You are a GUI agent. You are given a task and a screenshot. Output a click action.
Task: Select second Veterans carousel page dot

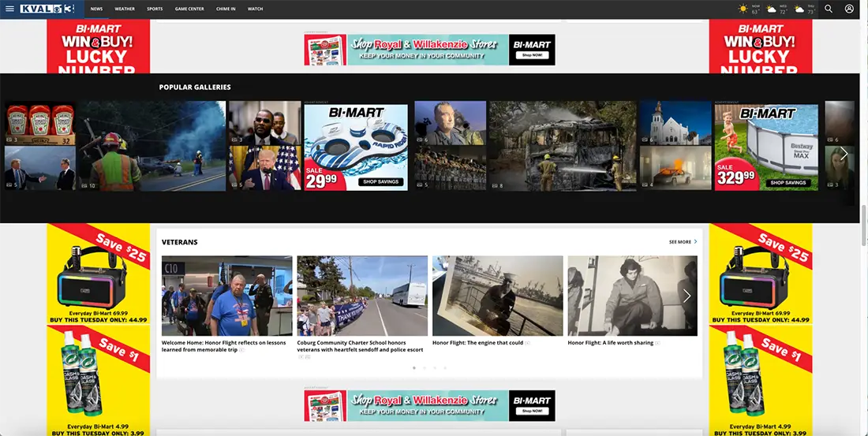[x=425, y=368]
